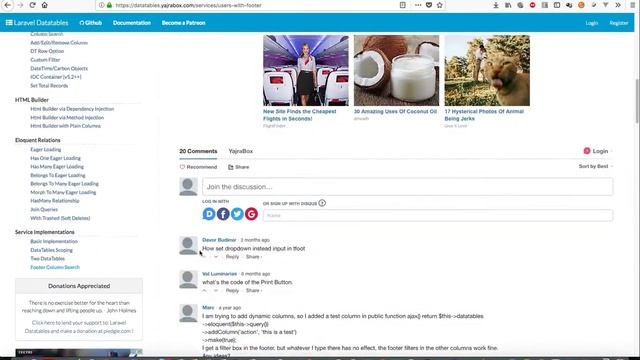Go to browser home page icon
The image size is (640, 360).
point(44,5)
